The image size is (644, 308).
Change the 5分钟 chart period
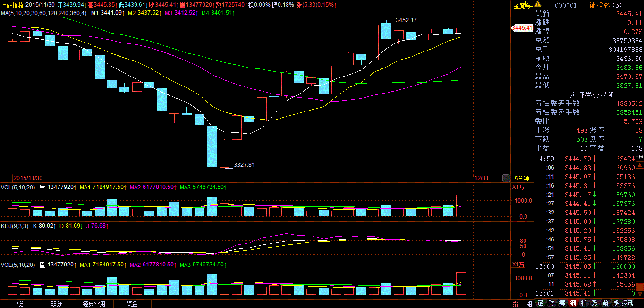(521, 179)
